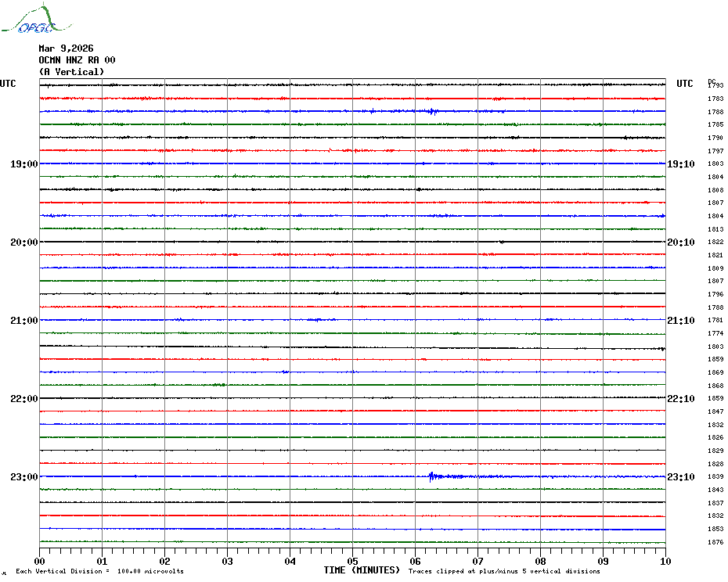The width and height of the screenshot is (728, 582).
Task: Click the seismic event spike on the 23:00 blue trace
Action: pyautogui.click(x=431, y=476)
